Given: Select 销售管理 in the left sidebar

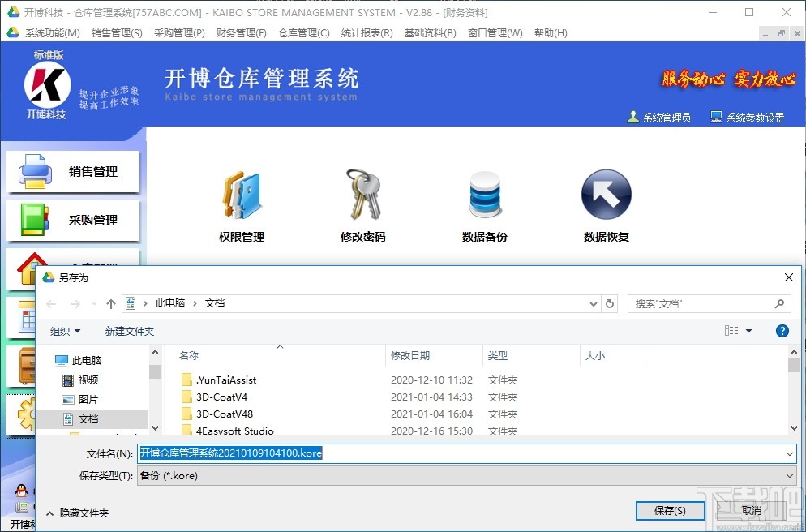Looking at the screenshot, I should 73,172.
